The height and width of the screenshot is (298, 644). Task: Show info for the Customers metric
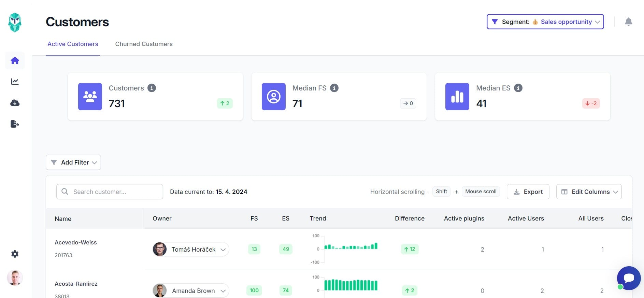[152, 88]
